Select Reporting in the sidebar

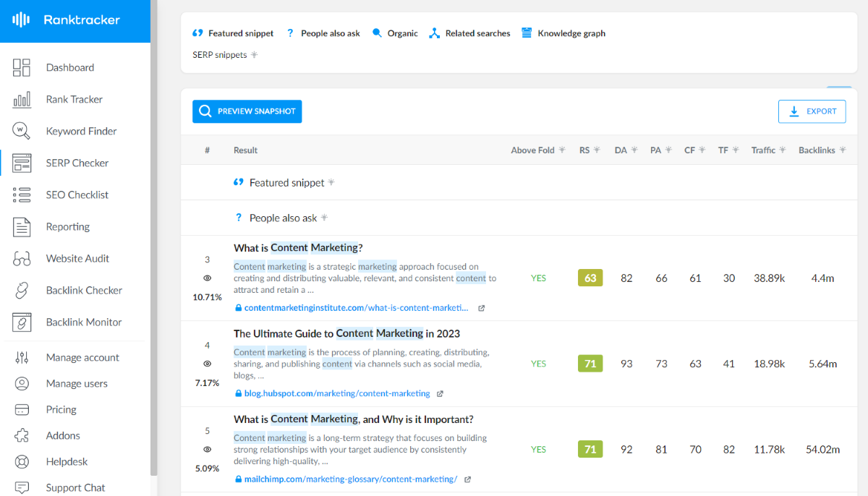pos(68,227)
